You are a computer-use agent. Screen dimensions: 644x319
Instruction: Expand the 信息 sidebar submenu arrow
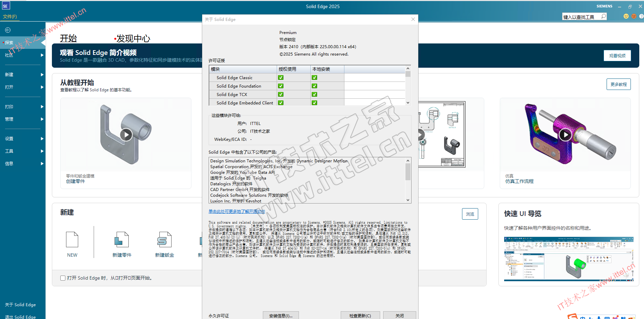point(42,163)
